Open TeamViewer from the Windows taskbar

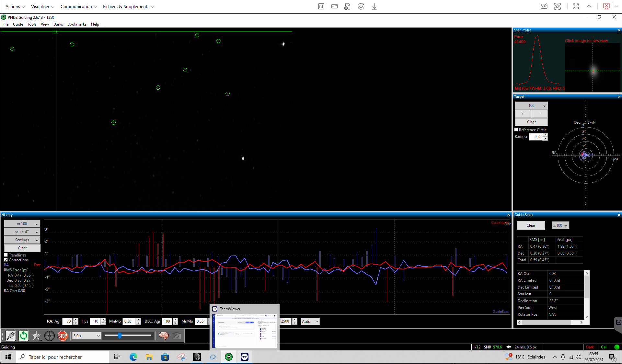[x=244, y=357]
